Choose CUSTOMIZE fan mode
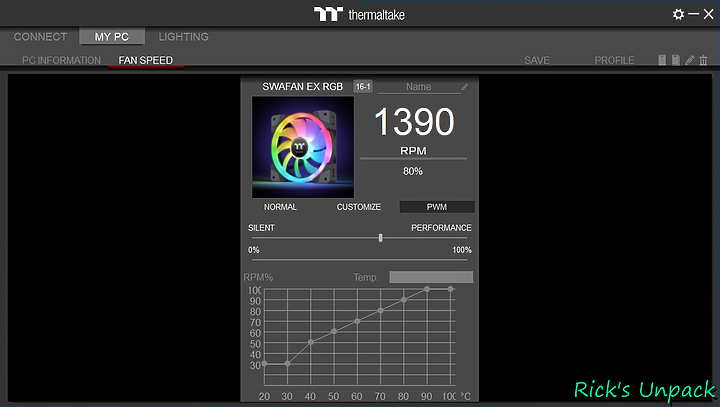Image resolution: width=720 pixels, height=407 pixels. pos(359,207)
